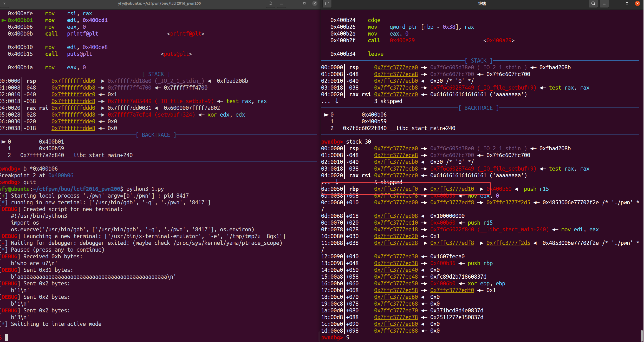Click address 0x7ffc3777ed18 in right stack
The image size is (644, 342).
396,230
